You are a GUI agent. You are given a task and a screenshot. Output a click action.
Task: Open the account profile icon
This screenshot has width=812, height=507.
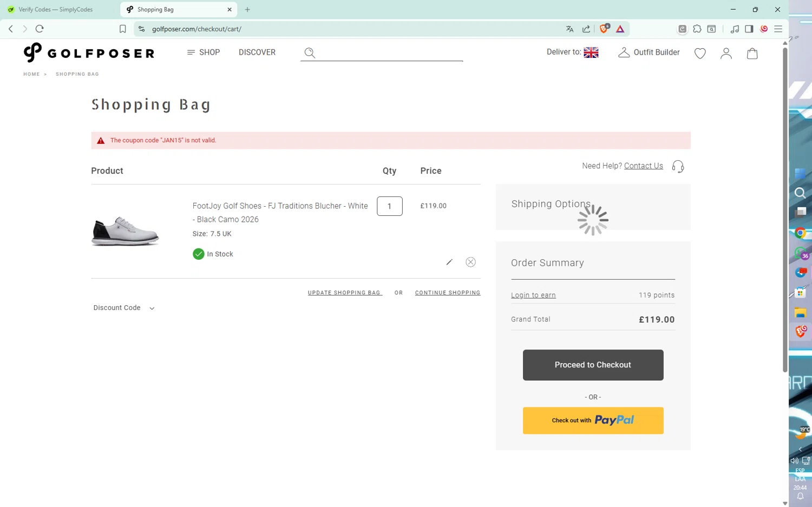click(726, 53)
